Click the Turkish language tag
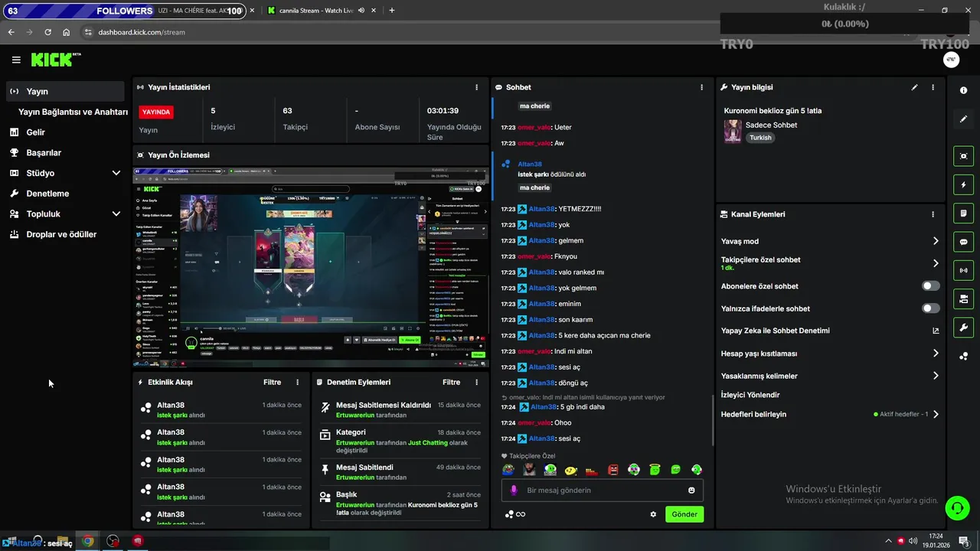The height and width of the screenshot is (551, 980). pyautogui.click(x=760, y=138)
